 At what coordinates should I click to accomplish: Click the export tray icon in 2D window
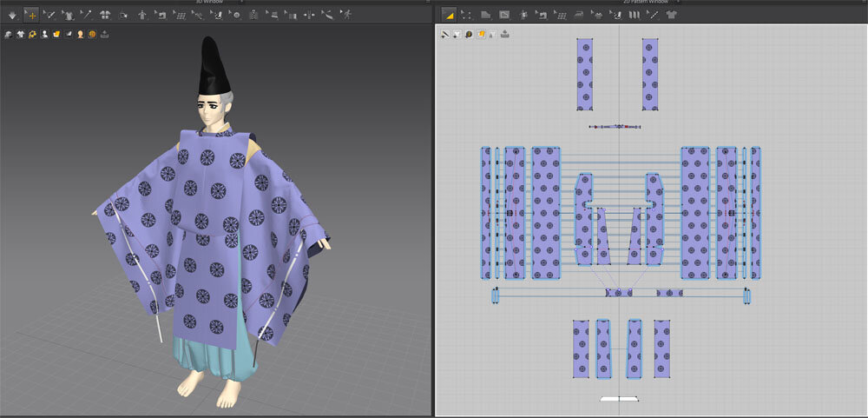[505, 35]
